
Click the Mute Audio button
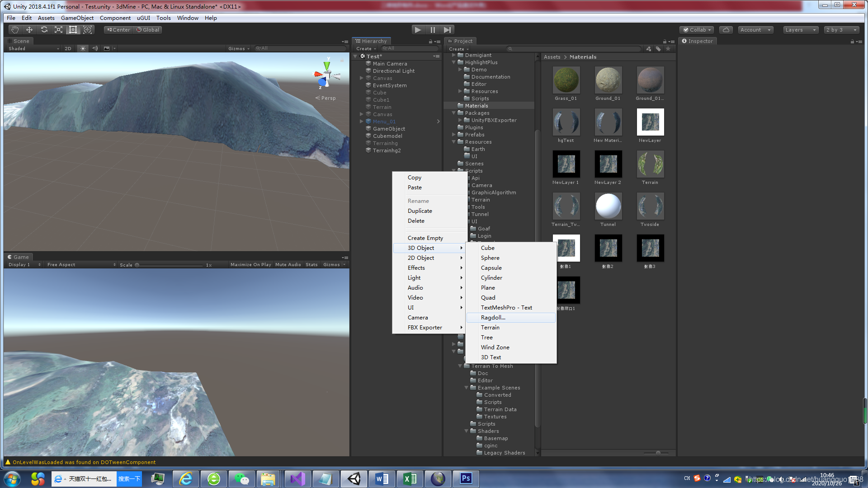pyautogui.click(x=288, y=265)
